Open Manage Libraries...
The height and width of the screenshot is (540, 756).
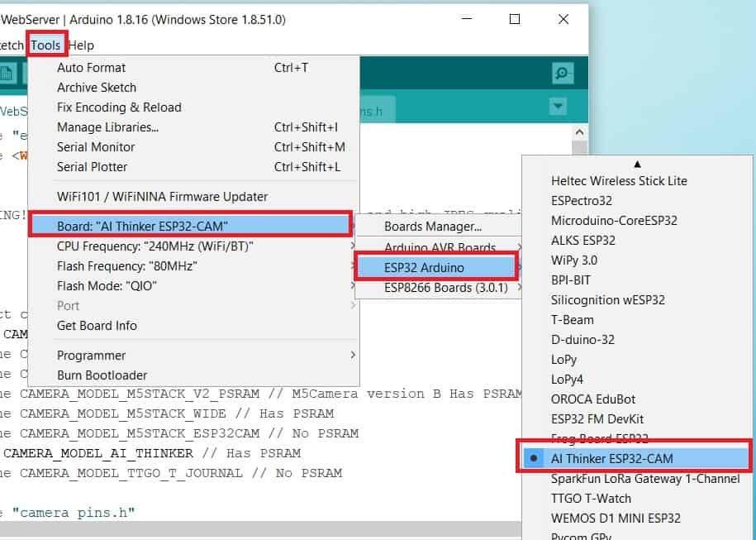tap(194, 127)
